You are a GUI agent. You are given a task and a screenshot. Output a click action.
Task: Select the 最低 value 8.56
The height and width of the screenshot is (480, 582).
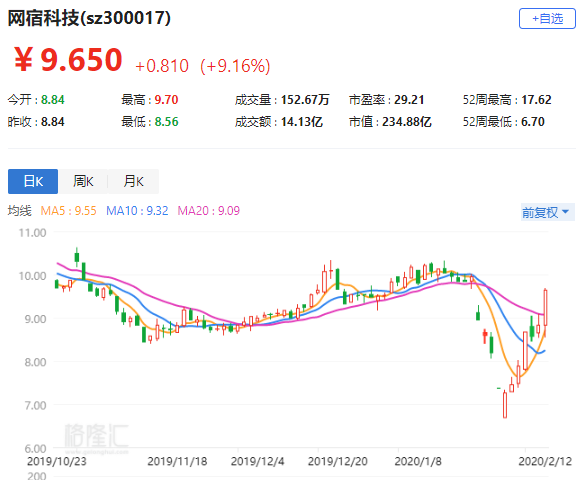coord(166,122)
